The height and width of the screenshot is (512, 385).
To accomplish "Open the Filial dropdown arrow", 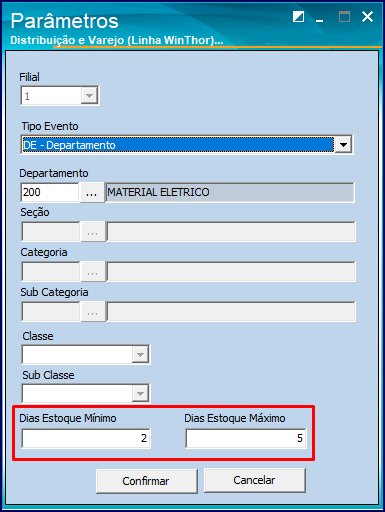I will pyautogui.click(x=89, y=96).
